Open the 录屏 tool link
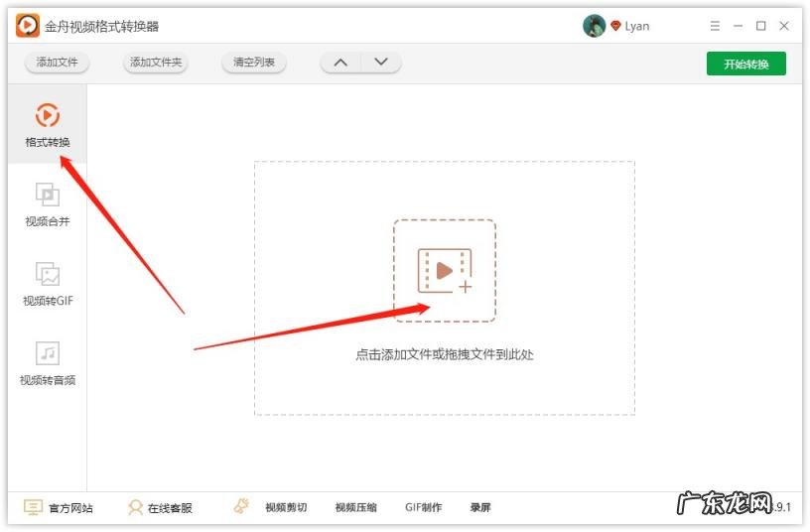This screenshot has height=532, width=810. (480, 508)
